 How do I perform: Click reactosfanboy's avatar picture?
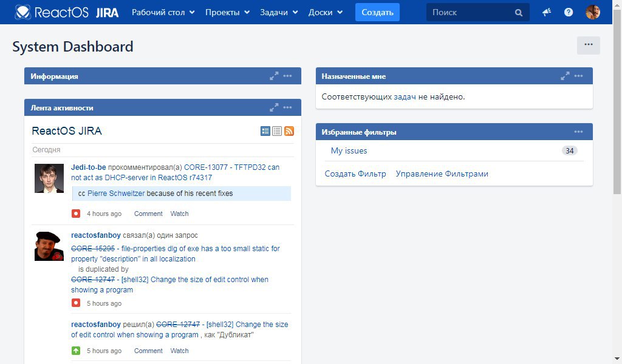point(49,246)
